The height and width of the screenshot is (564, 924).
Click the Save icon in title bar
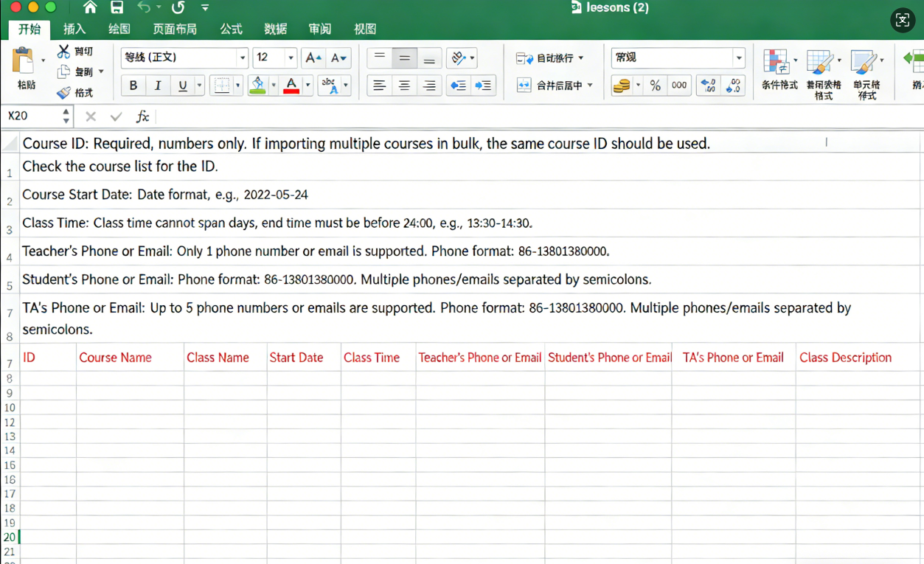117,7
